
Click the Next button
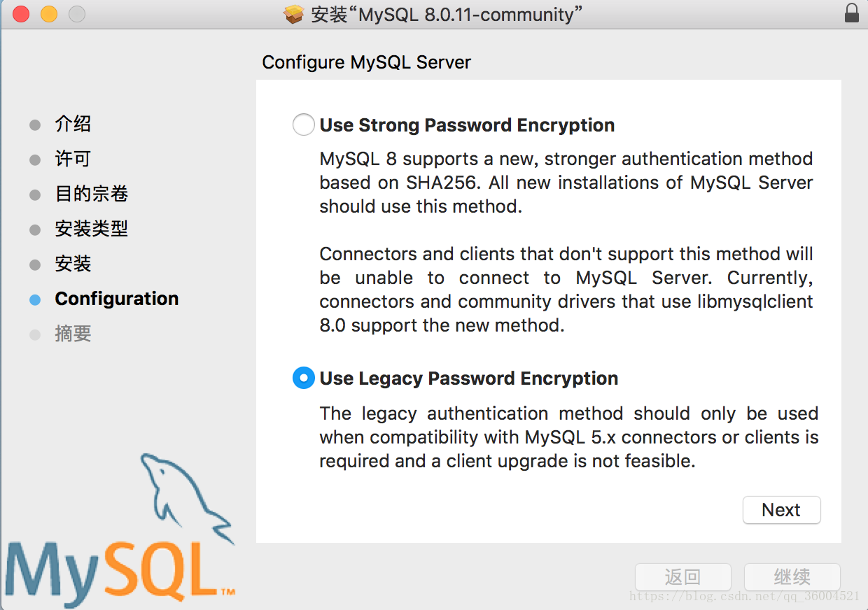[781, 510]
